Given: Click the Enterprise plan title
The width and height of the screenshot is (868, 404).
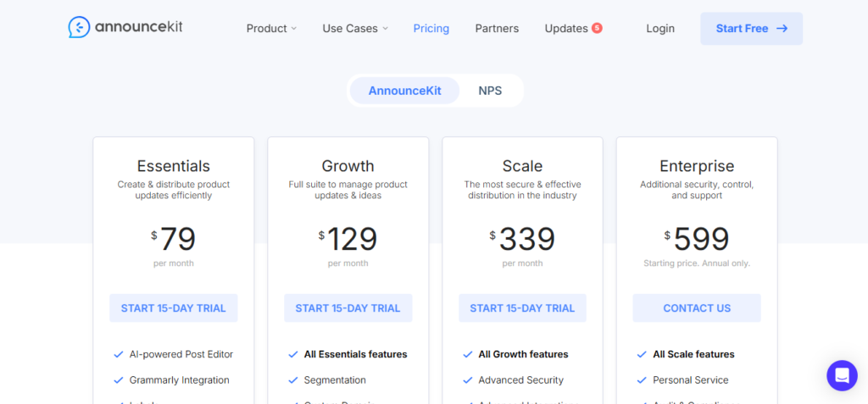Looking at the screenshot, I should coord(697,166).
